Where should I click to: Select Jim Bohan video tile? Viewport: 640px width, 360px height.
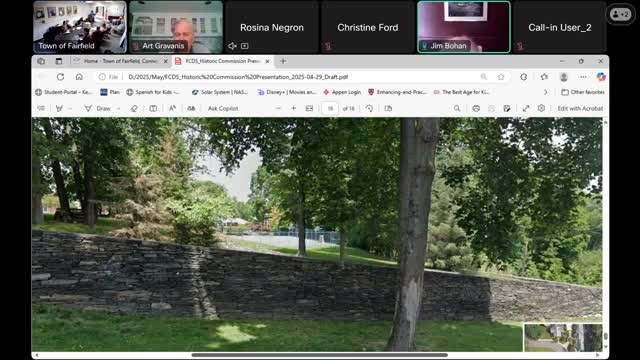click(x=464, y=27)
